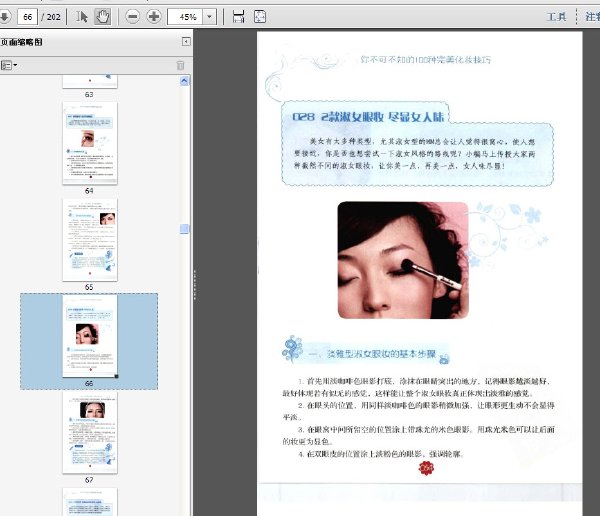Screen dimensions: 600x516
Task: Open the zoom percentage dropdown arrow
Action: (x=209, y=17)
